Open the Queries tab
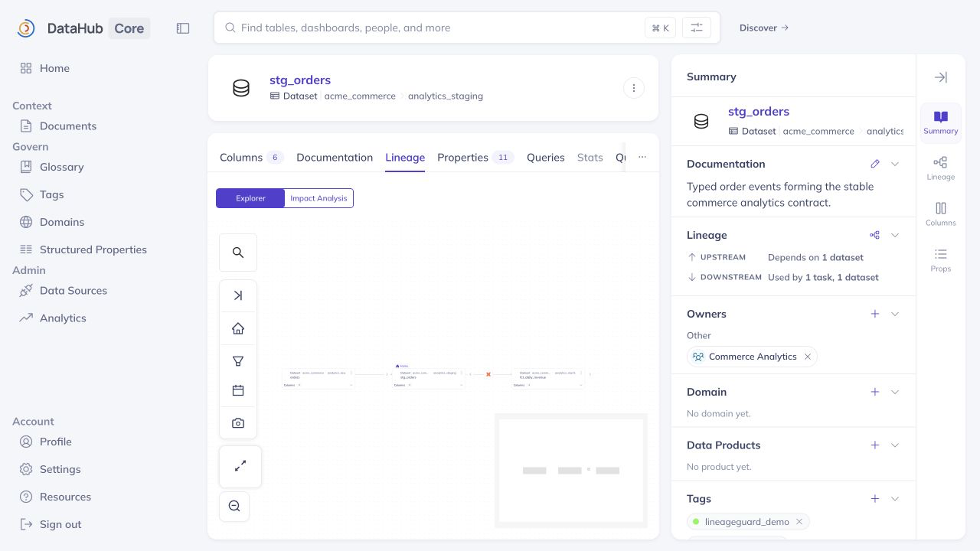Viewport: 980px width, 551px height. [546, 158]
